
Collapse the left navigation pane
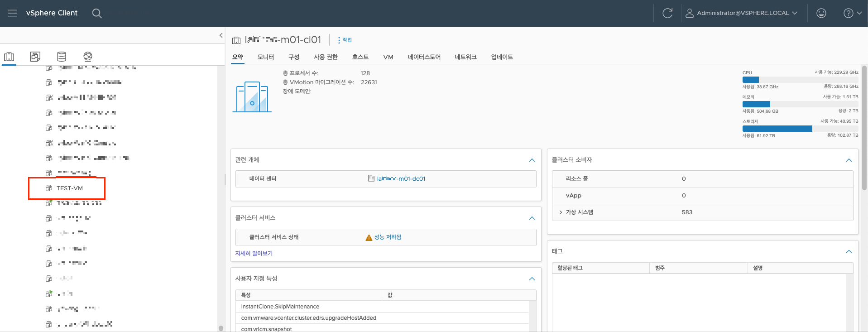click(x=221, y=35)
